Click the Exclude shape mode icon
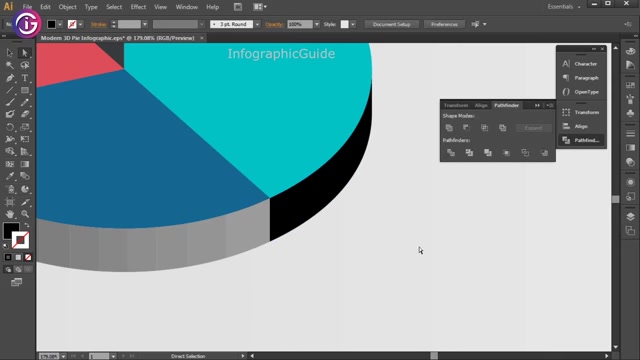This screenshot has height=360, width=640. 502,128
